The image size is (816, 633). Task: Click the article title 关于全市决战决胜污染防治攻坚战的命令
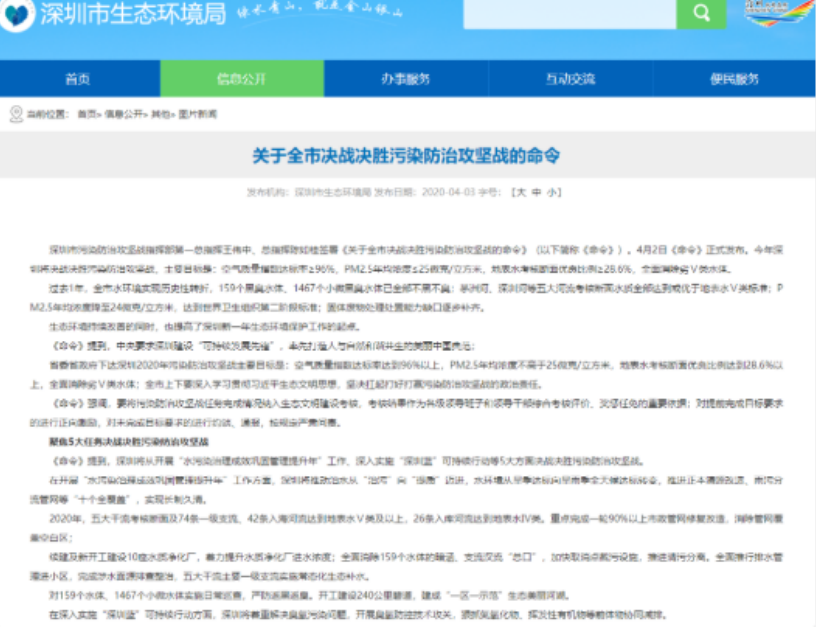point(408,158)
